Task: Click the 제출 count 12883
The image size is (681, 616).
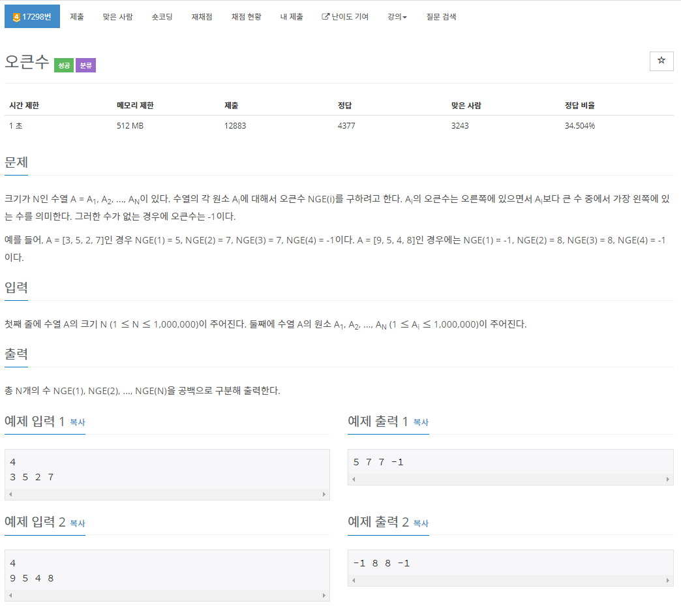Action: pyautogui.click(x=235, y=126)
